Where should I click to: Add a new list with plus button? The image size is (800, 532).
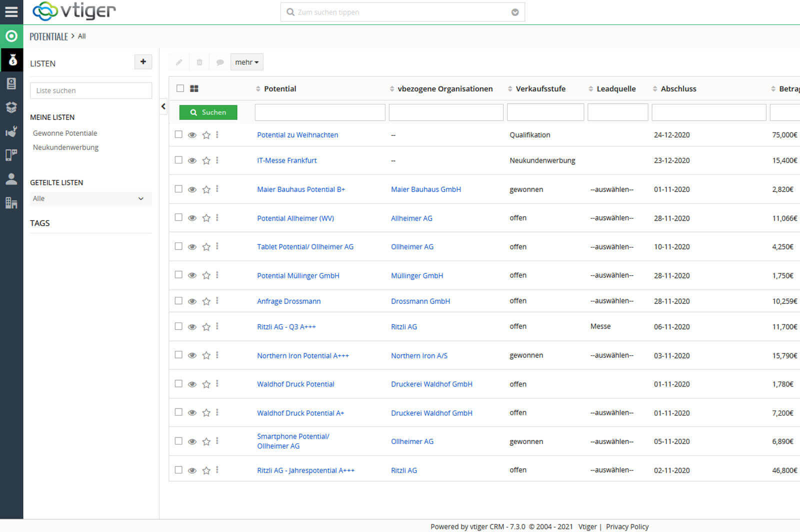click(x=143, y=61)
